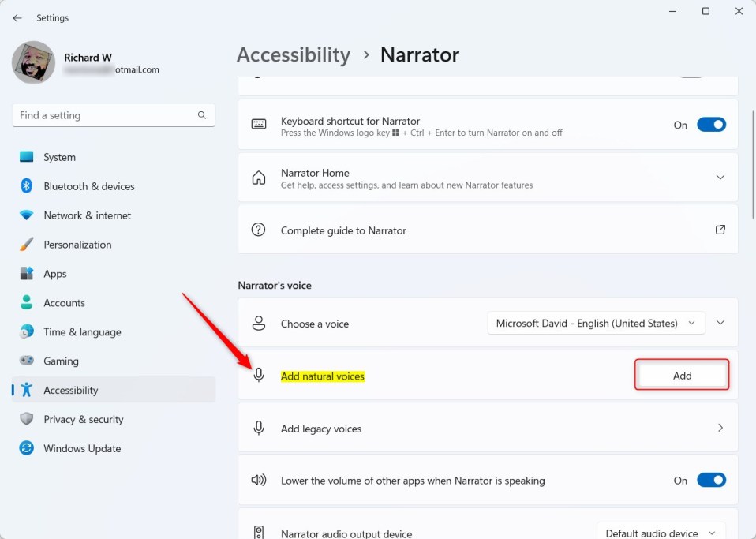This screenshot has width=756, height=539.
Task: Click the person icon beside Choose a voice
Action: click(259, 323)
